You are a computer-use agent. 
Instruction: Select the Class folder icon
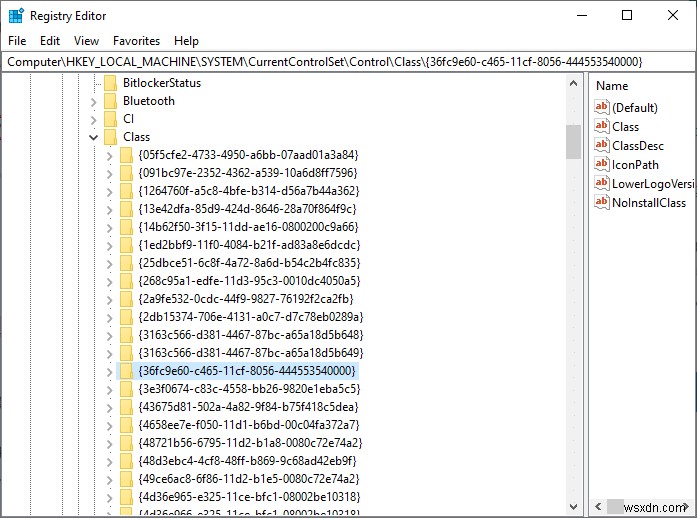110,137
